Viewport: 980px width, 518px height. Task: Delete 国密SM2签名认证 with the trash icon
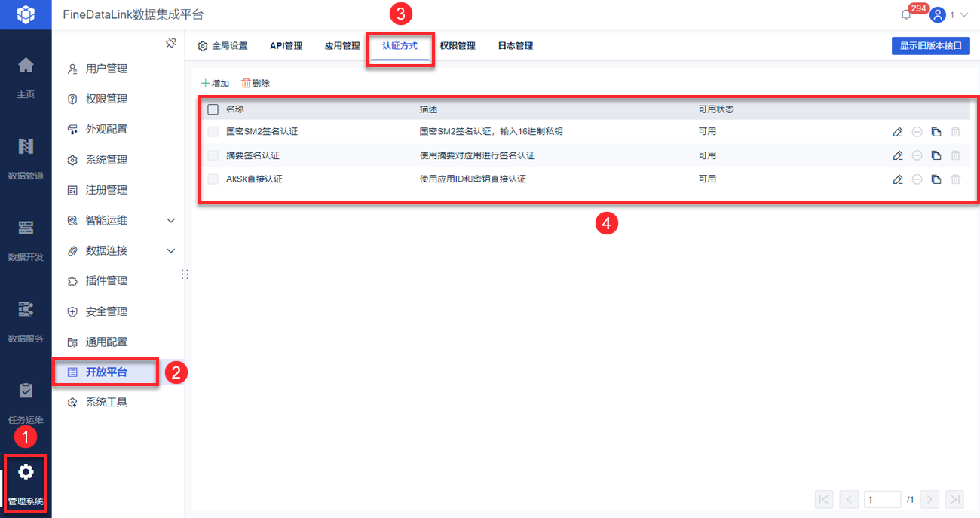coord(956,132)
